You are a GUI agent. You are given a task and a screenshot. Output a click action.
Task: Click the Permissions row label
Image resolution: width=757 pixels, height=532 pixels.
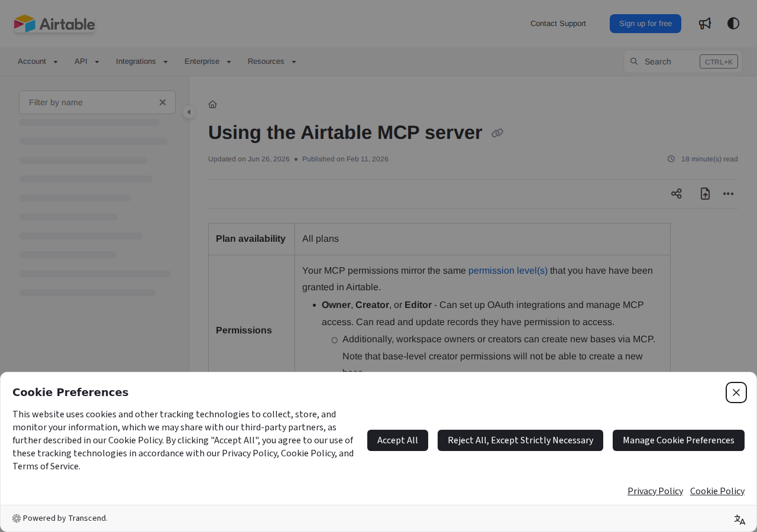(244, 330)
